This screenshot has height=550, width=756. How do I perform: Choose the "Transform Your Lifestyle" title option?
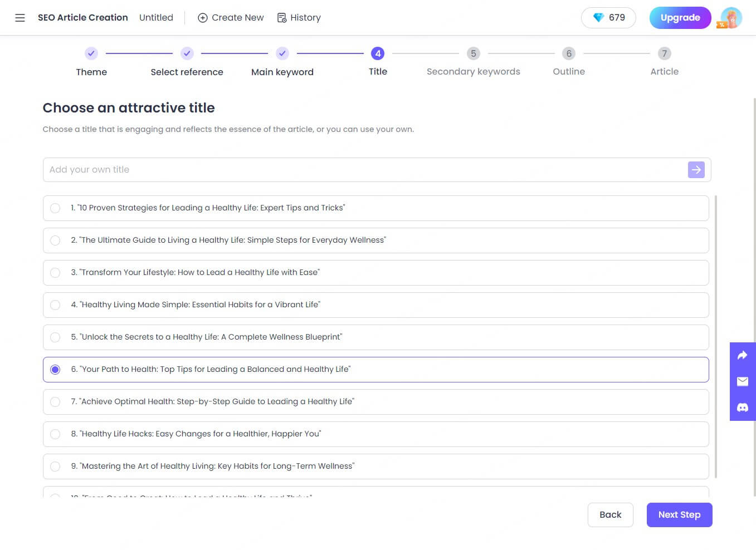pyautogui.click(x=55, y=273)
